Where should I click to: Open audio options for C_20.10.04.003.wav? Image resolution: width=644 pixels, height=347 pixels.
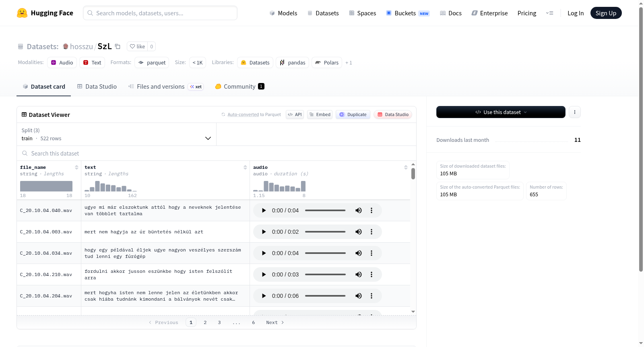pyautogui.click(x=372, y=232)
